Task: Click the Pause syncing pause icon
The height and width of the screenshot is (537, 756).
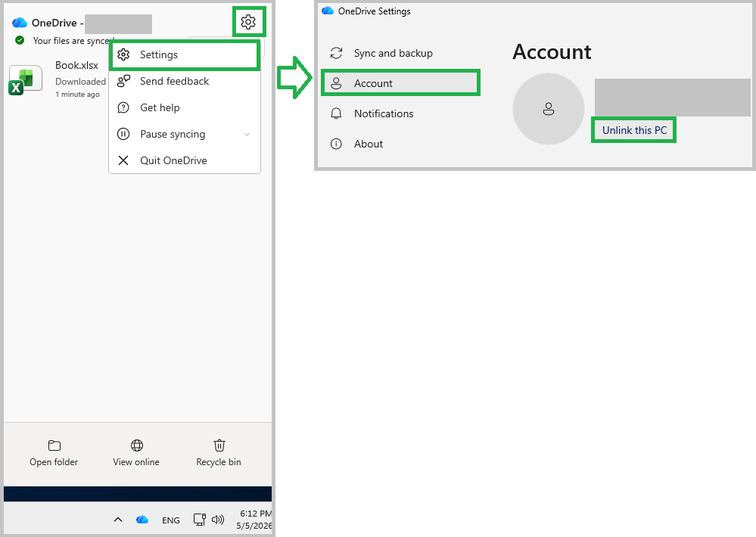Action: tap(123, 134)
